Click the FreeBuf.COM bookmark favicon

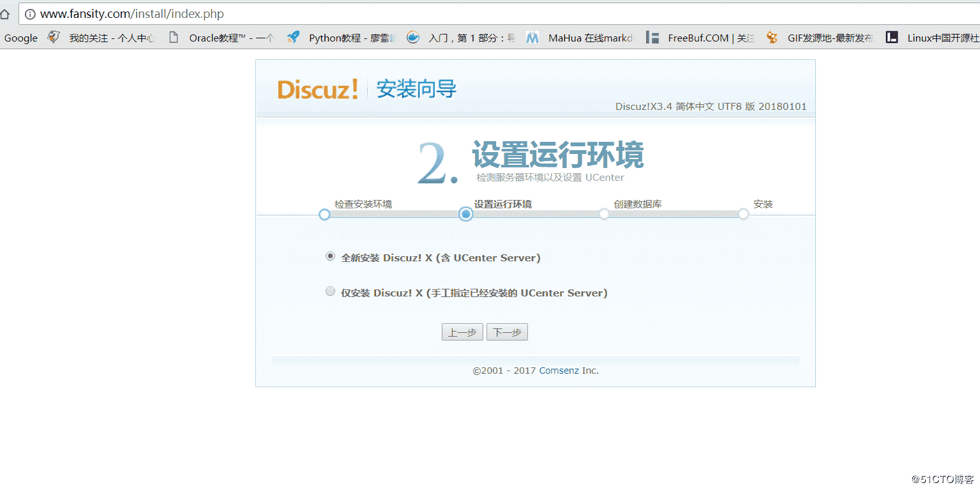(652, 38)
